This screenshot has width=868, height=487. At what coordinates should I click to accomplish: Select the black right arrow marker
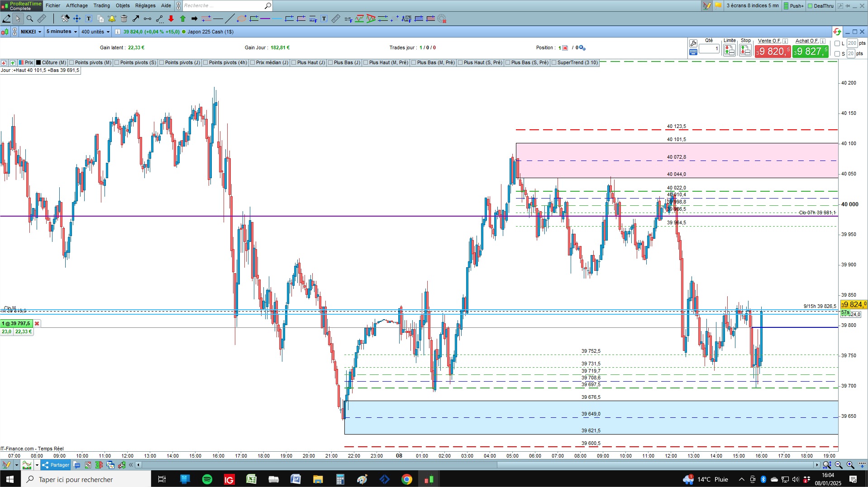point(195,19)
